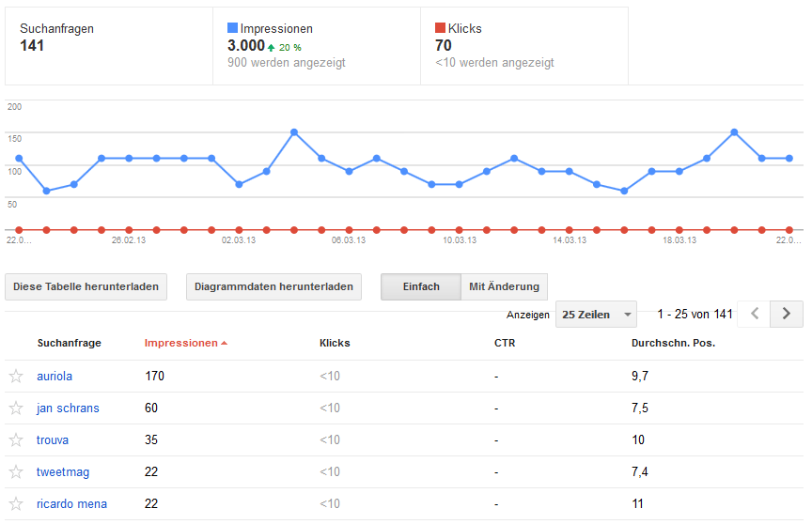The width and height of the screenshot is (812, 524).
Task: Open the tweetmag query link
Action: (x=63, y=471)
